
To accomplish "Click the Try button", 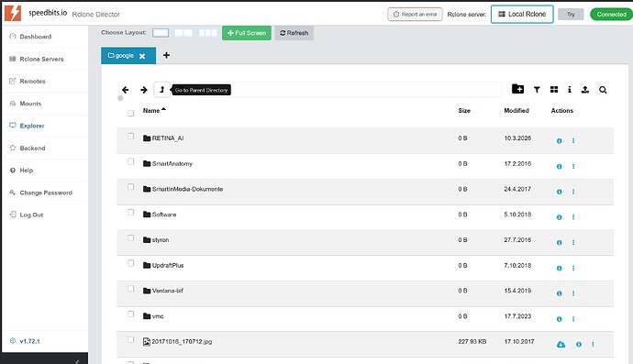I will pos(571,14).
